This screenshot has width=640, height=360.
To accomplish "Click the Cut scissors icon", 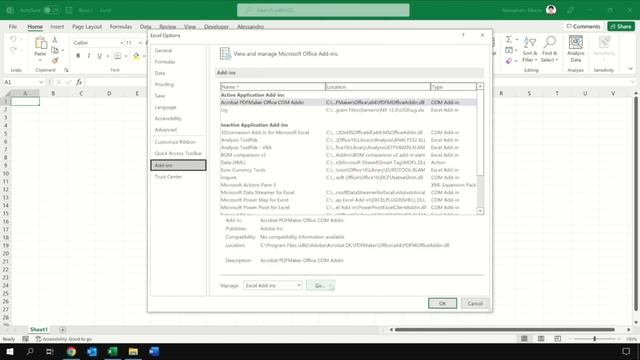I will (55, 40).
